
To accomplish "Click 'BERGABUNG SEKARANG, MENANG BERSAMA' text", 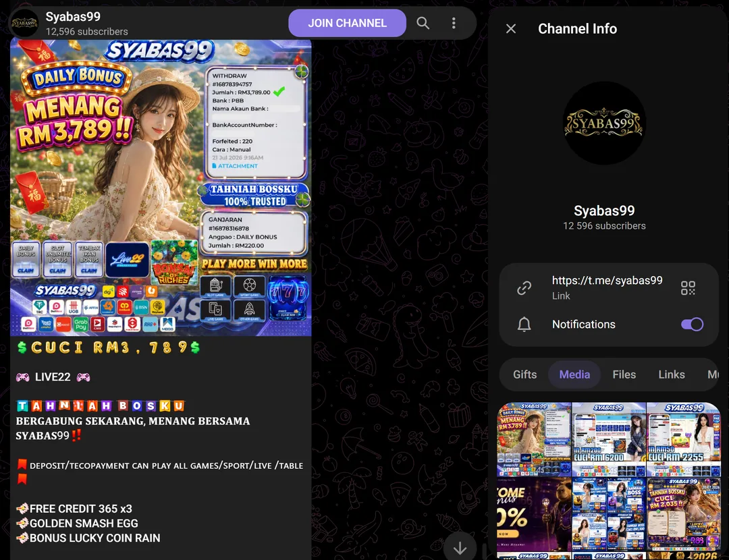I will [133, 421].
